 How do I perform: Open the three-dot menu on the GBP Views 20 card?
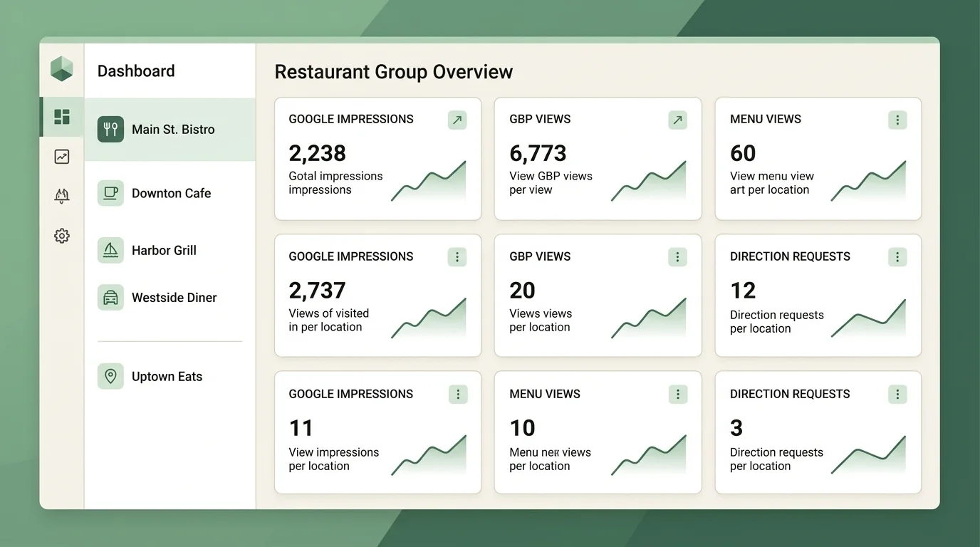click(678, 257)
